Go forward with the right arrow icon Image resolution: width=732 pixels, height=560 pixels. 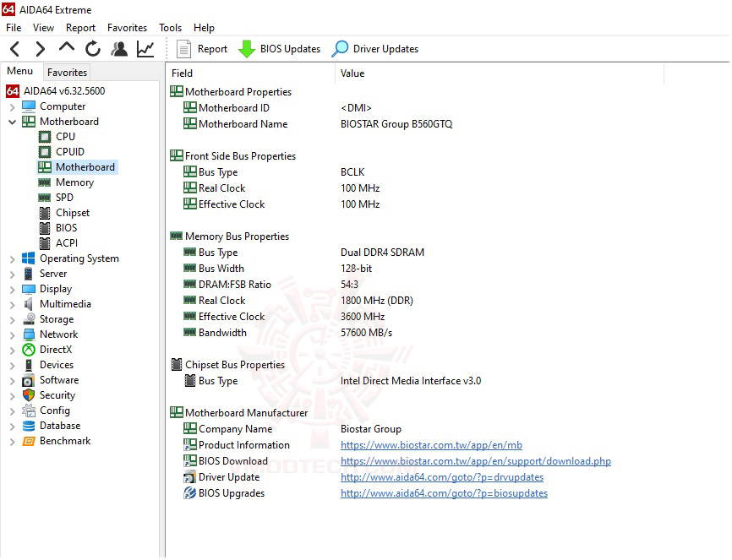click(x=41, y=49)
